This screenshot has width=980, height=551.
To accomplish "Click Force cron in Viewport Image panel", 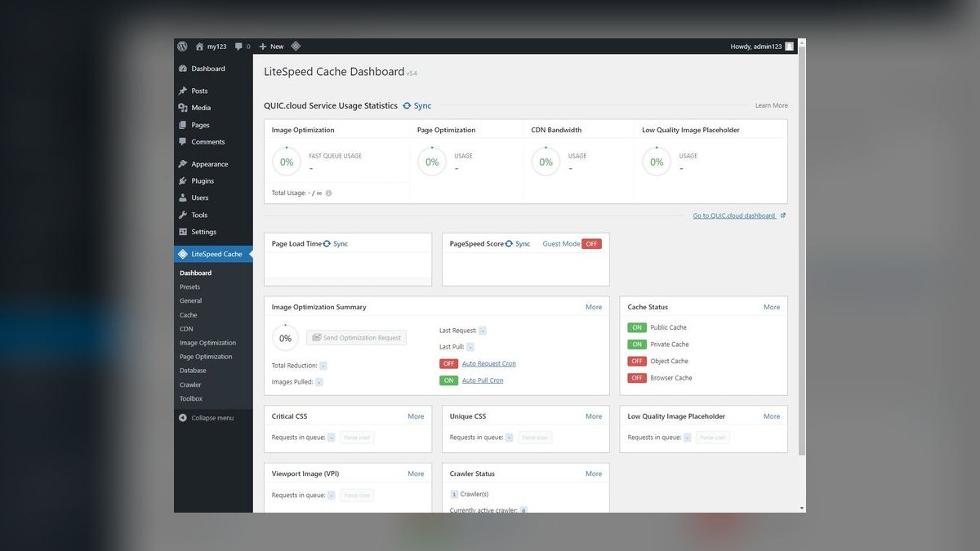I will coord(357,495).
